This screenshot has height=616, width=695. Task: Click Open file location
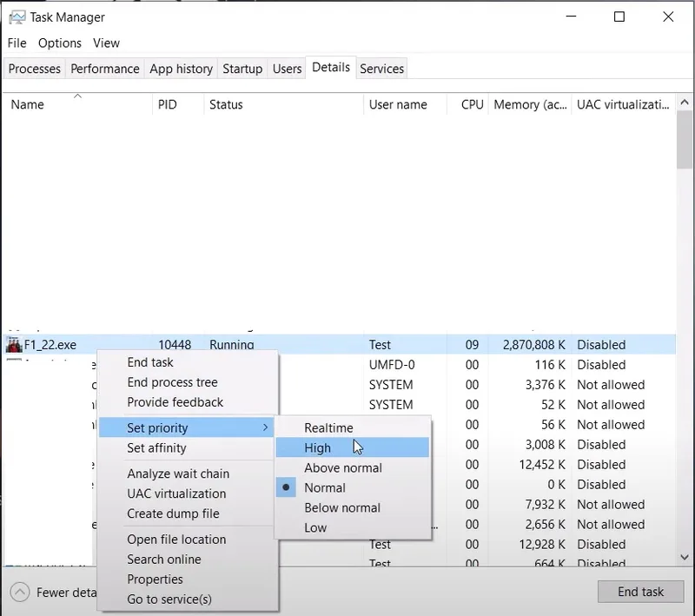point(186,539)
